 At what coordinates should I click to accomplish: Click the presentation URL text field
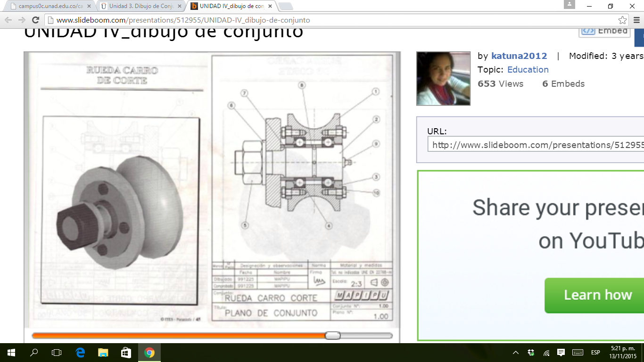pyautogui.click(x=536, y=145)
